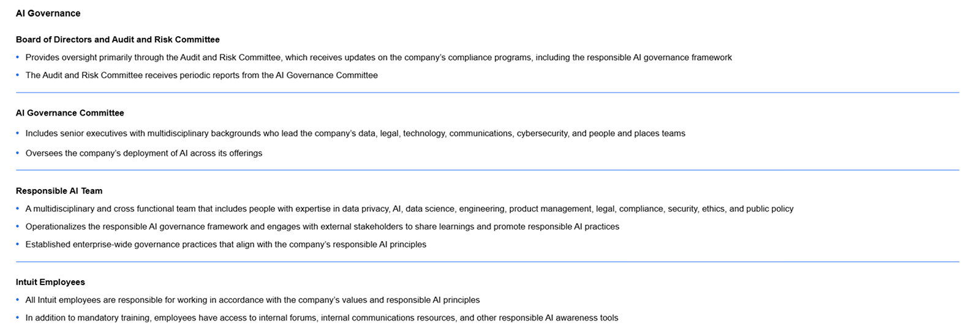Click the blue bullet dot before 'In addition to mandatory'
Image resolution: width=980 pixels, height=331 pixels.
tap(18, 318)
